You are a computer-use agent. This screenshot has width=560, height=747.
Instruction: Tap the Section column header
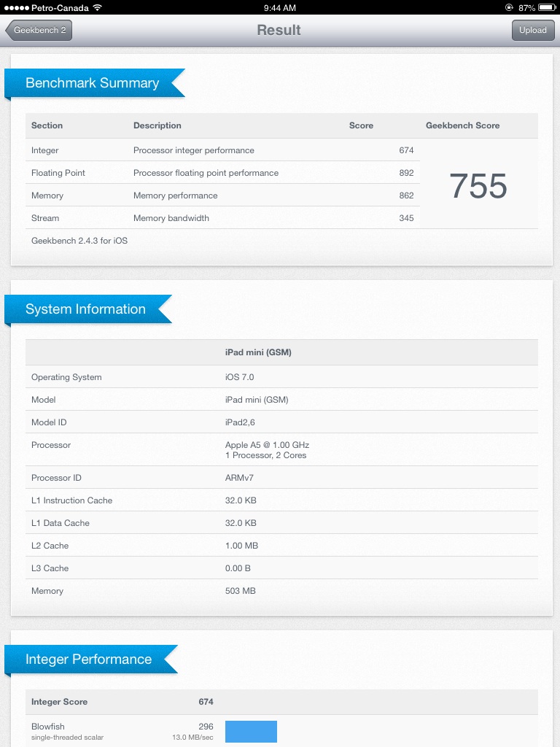point(47,125)
